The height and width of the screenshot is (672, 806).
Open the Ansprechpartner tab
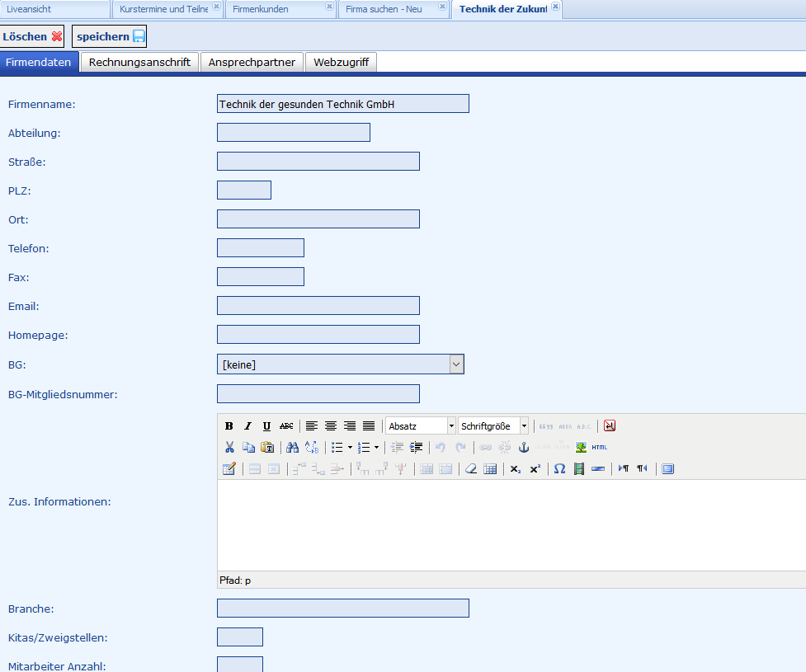click(x=252, y=63)
